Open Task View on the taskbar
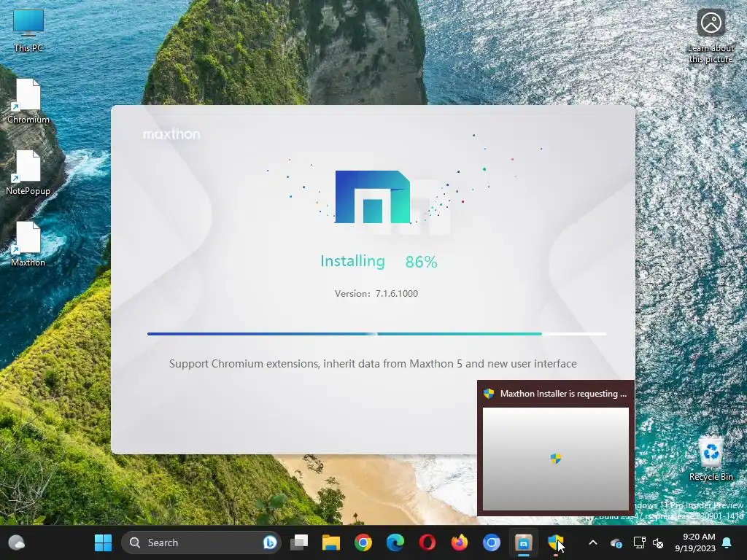This screenshot has width=747, height=560. (x=299, y=542)
